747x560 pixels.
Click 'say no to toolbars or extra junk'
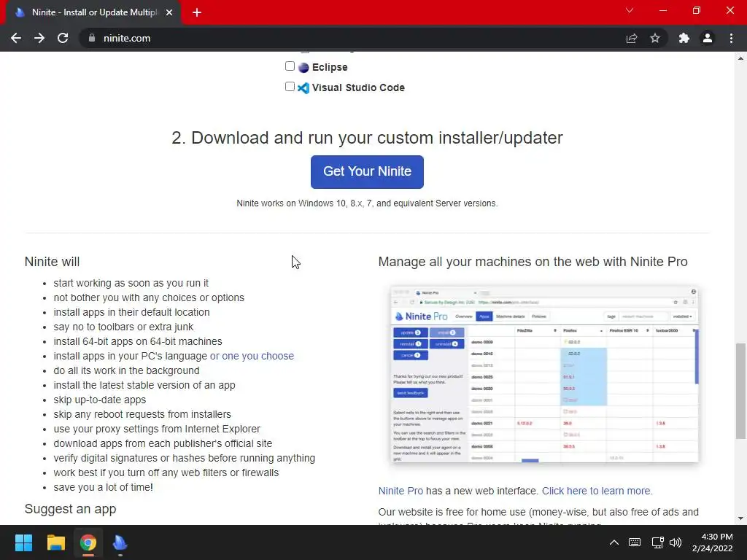click(123, 327)
